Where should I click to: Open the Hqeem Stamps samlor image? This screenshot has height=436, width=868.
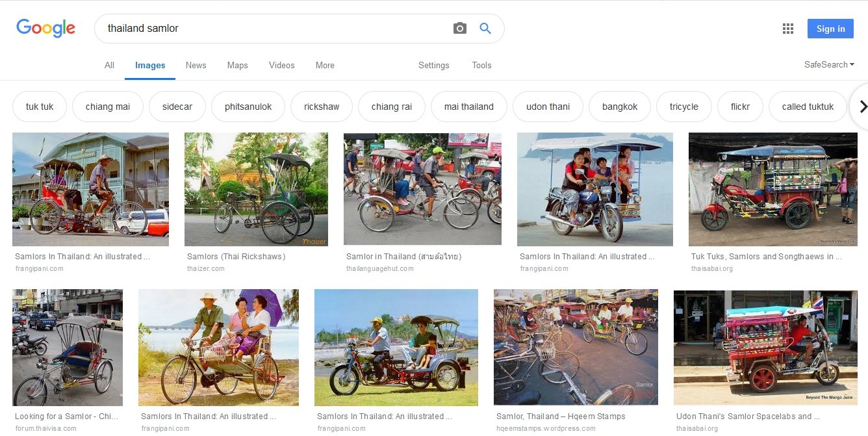(576, 347)
